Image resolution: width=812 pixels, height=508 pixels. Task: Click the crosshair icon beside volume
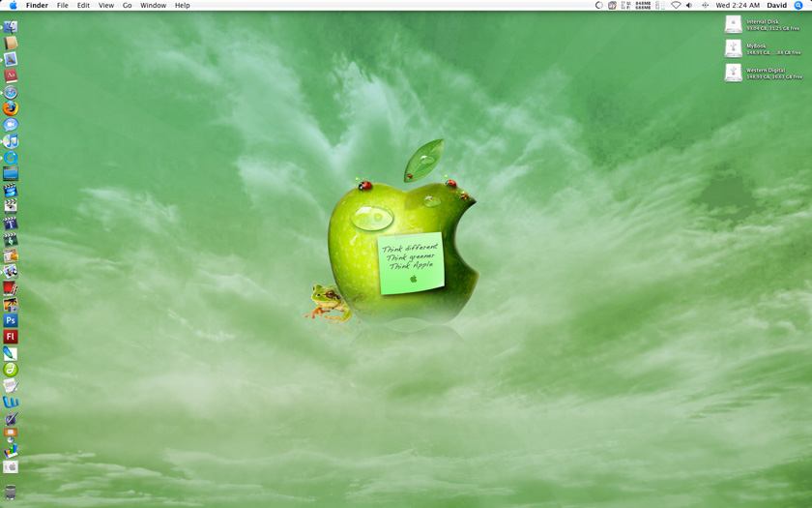pos(705,5)
